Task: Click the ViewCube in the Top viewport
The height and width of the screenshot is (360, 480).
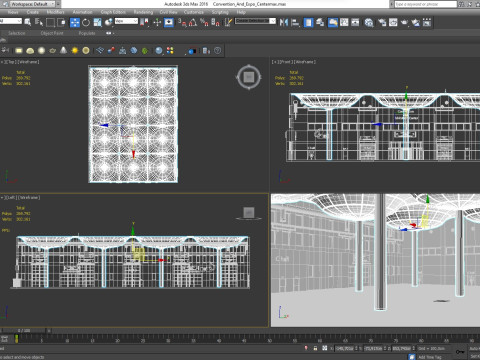Action: [249, 77]
